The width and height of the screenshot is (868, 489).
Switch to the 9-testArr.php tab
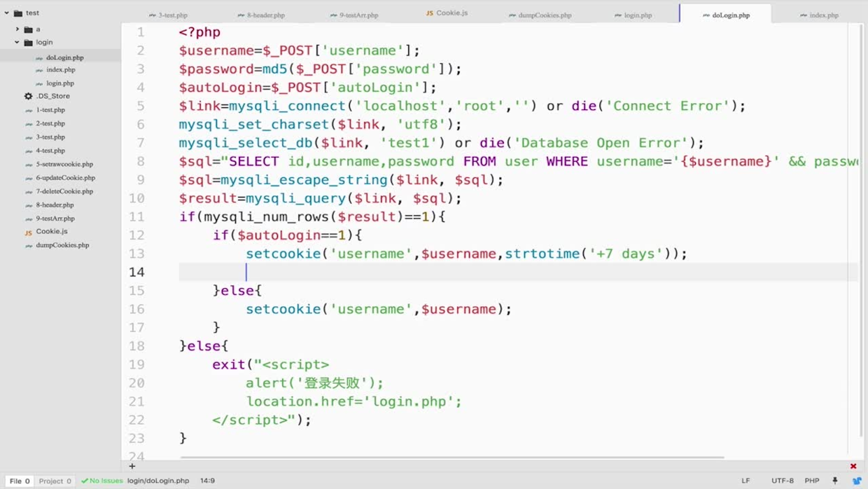pos(353,15)
